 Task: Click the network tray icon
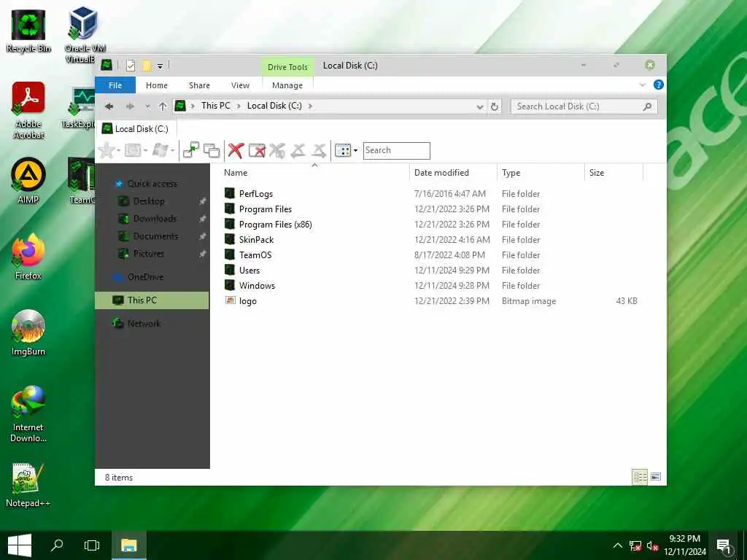tap(635, 545)
